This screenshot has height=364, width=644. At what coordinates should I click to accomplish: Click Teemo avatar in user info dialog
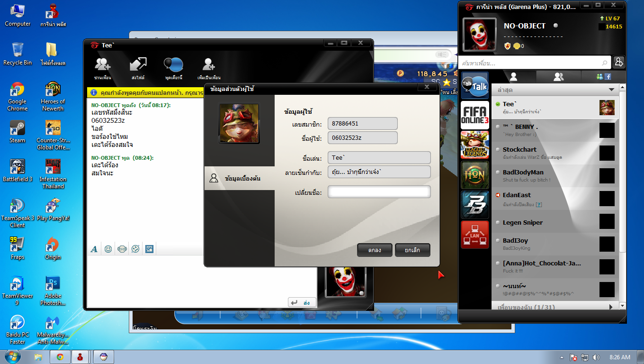pyautogui.click(x=239, y=124)
